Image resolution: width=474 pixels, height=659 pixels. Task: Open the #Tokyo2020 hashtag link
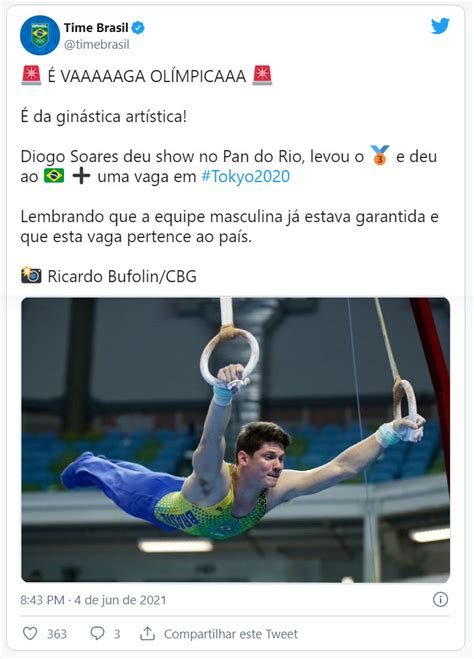point(246,176)
